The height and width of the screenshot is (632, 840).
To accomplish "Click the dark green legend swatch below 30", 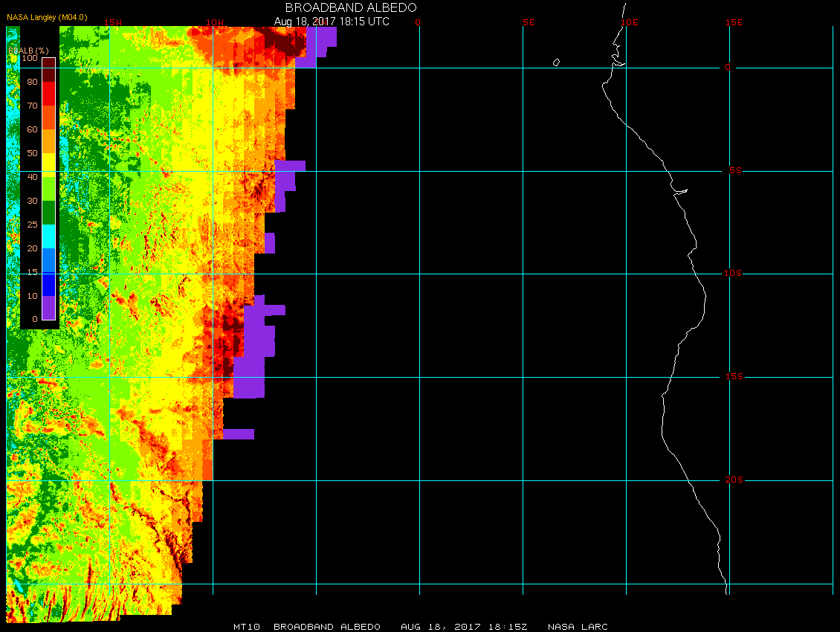I will click(49, 213).
